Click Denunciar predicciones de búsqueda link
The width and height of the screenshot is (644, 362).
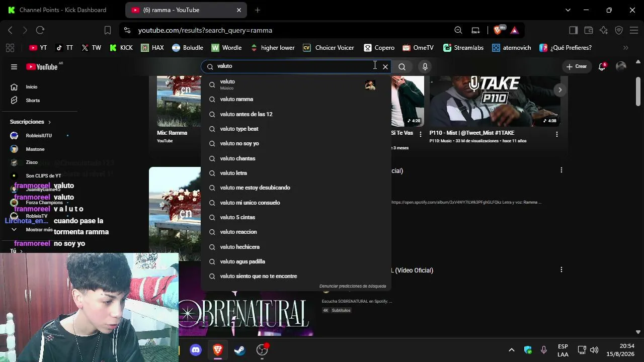pyautogui.click(x=353, y=286)
